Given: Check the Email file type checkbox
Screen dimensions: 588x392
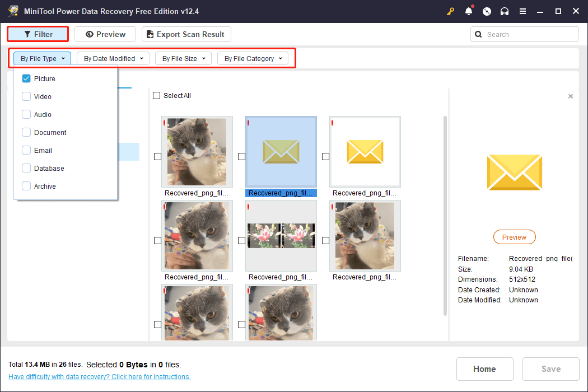Looking at the screenshot, I should 26,150.
